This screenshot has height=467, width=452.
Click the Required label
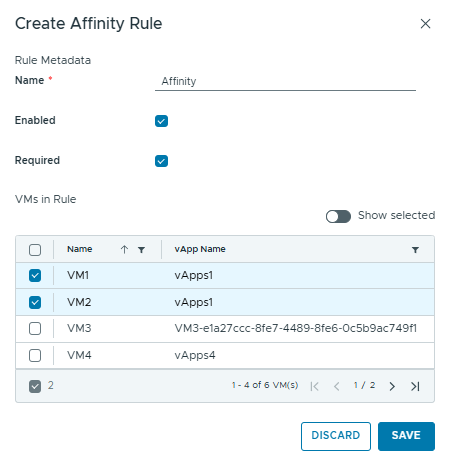(x=37, y=160)
